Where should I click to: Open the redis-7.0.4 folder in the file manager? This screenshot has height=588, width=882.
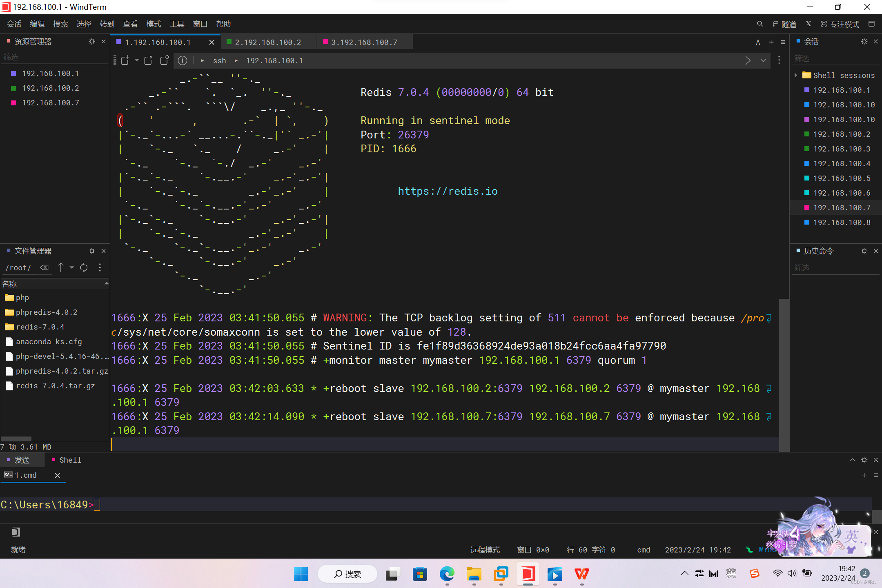(40, 327)
